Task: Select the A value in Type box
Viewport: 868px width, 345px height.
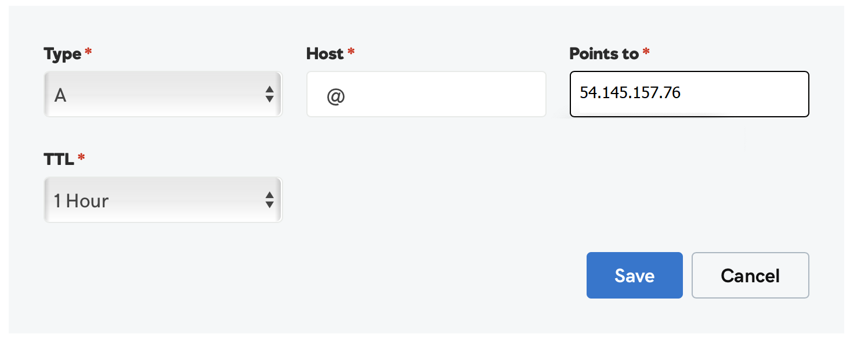Action: click(60, 95)
